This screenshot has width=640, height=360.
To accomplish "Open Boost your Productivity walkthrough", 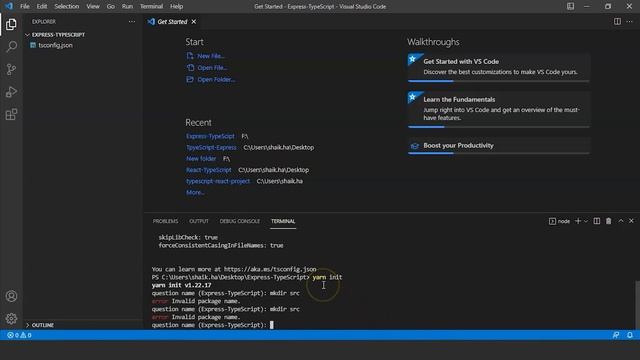I will point(498,146).
